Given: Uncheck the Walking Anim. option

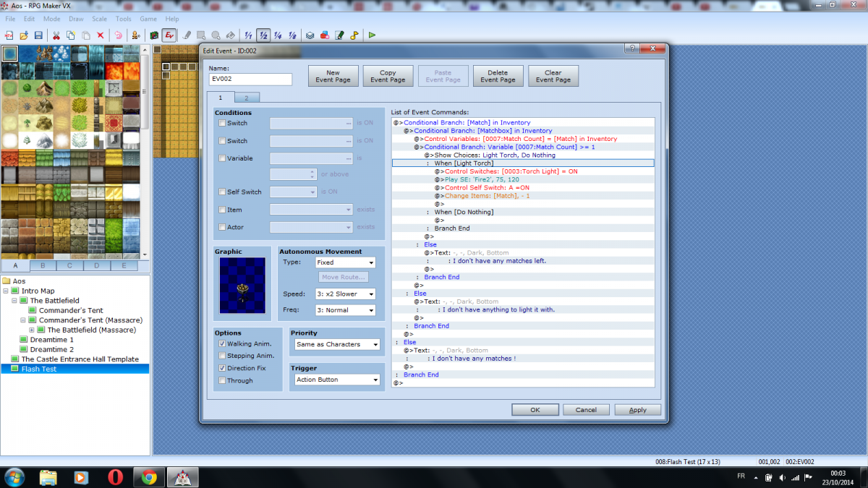Looking at the screenshot, I should 222,343.
